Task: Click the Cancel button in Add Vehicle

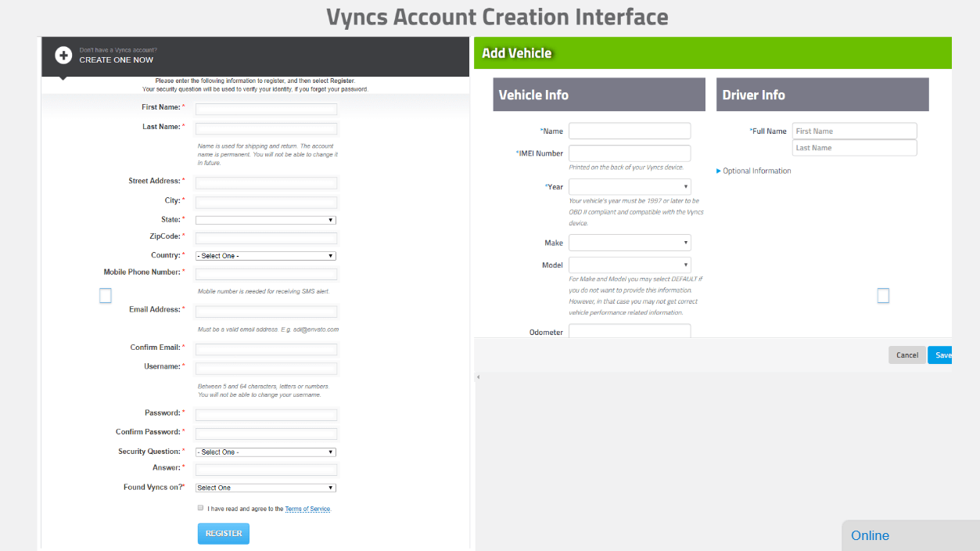Action: (x=907, y=355)
